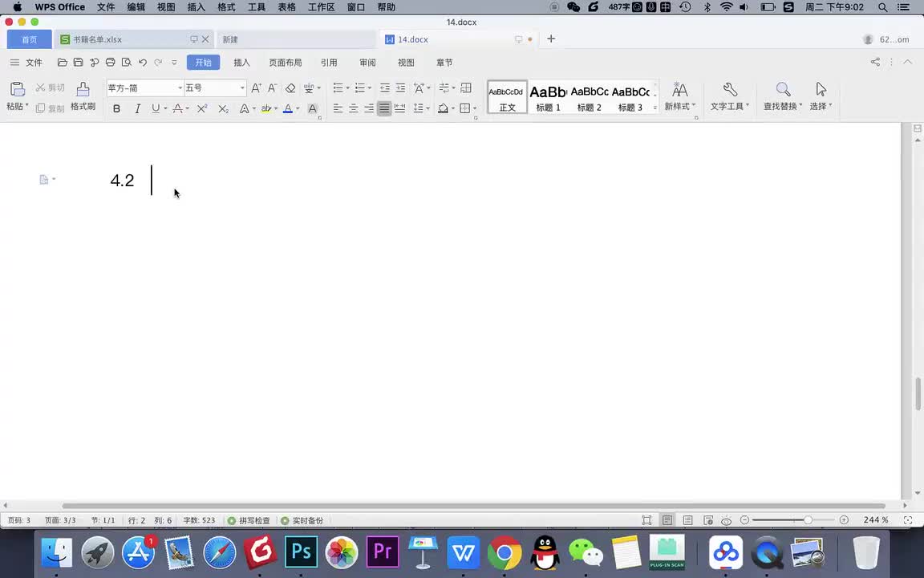Click the Decrease font size icon
924x578 pixels.
coord(272,88)
